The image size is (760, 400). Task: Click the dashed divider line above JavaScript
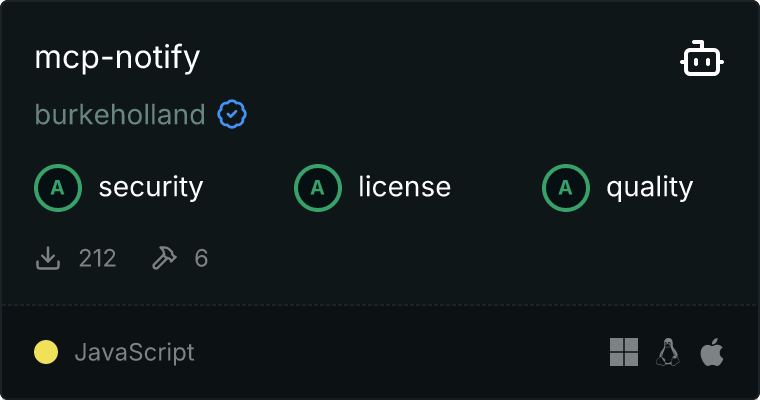[380, 305]
